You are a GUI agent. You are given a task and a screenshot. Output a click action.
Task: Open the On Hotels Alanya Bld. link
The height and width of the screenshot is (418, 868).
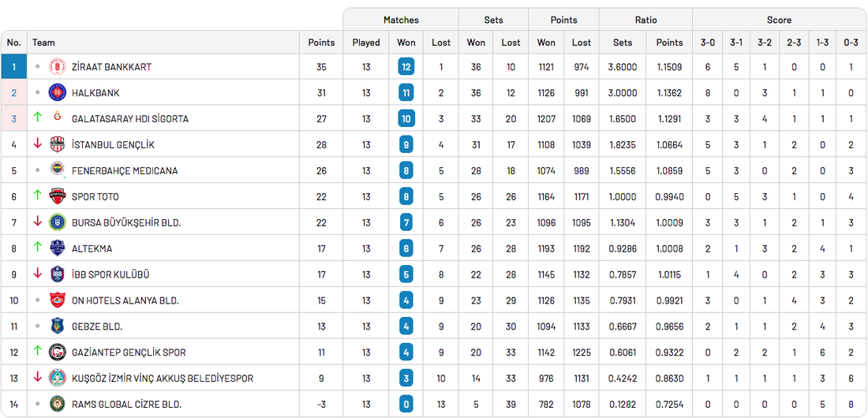(x=125, y=300)
